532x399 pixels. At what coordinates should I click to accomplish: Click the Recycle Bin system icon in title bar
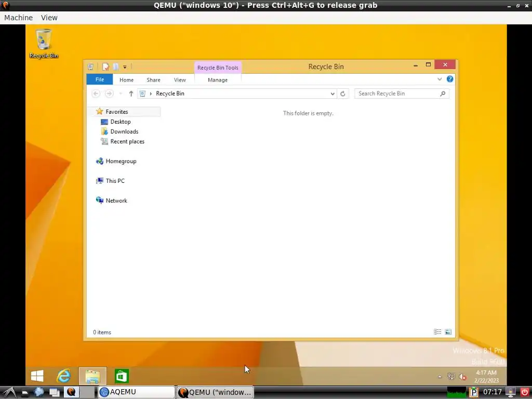click(90, 67)
